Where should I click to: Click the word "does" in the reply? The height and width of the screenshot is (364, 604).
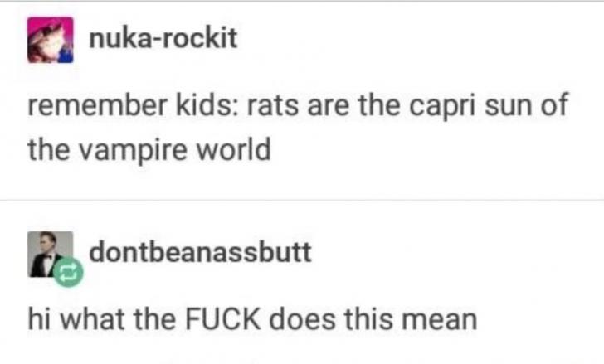pos(302,319)
